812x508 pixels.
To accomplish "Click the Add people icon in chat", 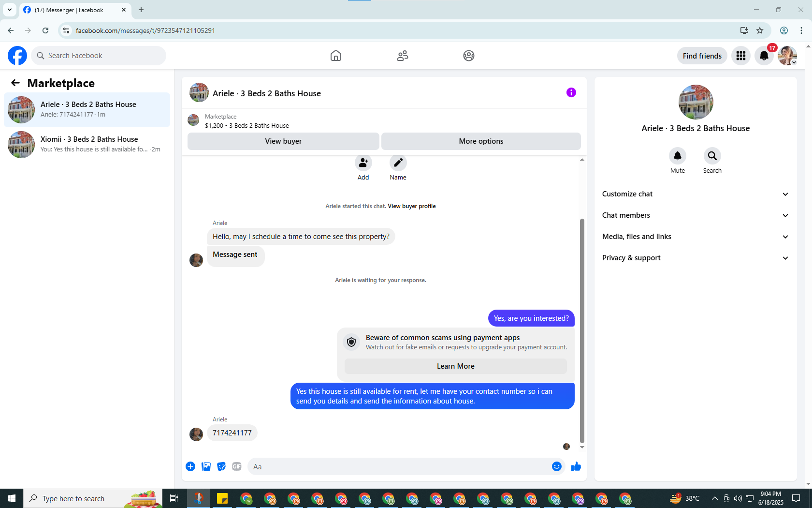I will 363,163.
